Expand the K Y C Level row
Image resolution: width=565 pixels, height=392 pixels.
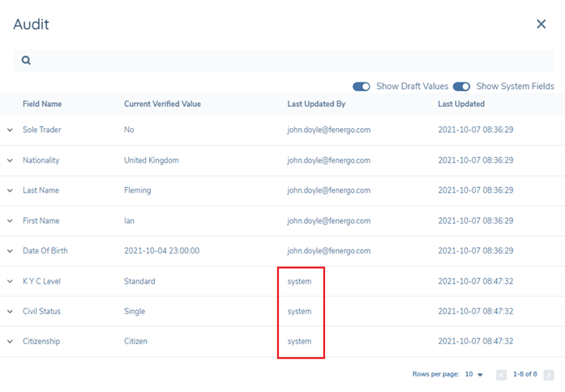coord(11,281)
